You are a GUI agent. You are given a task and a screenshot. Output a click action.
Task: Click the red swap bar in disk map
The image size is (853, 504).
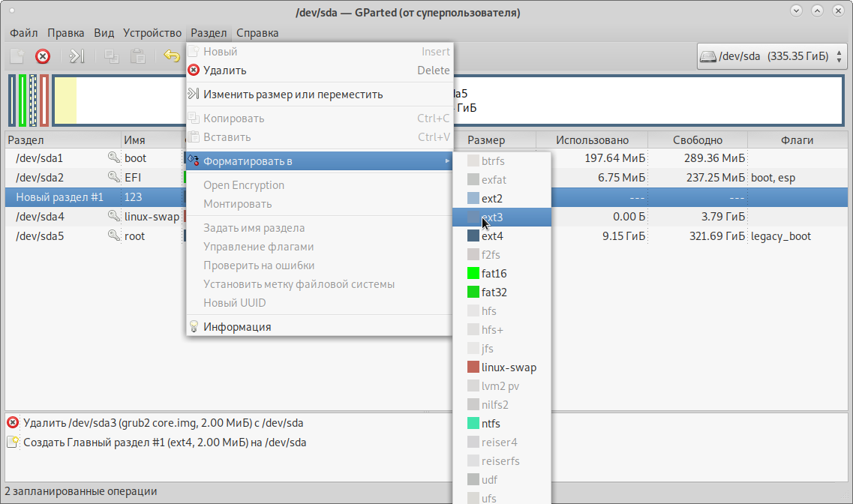pos(44,100)
